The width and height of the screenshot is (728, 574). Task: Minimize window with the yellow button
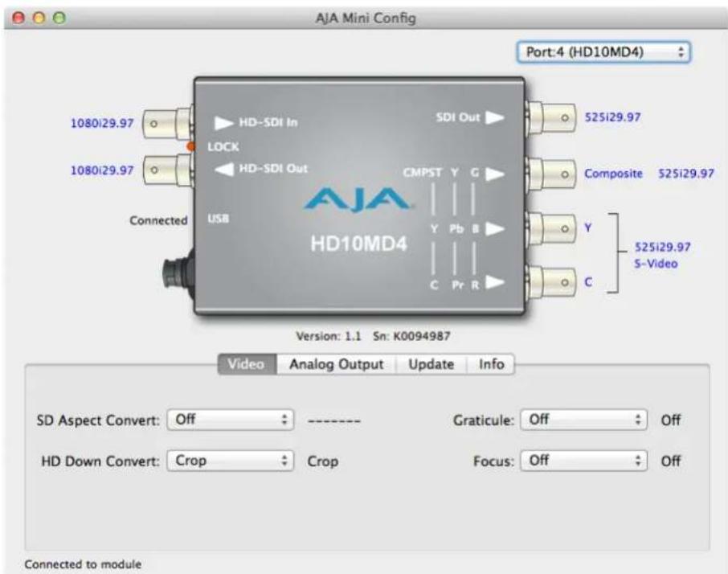pyautogui.click(x=39, y=18)
